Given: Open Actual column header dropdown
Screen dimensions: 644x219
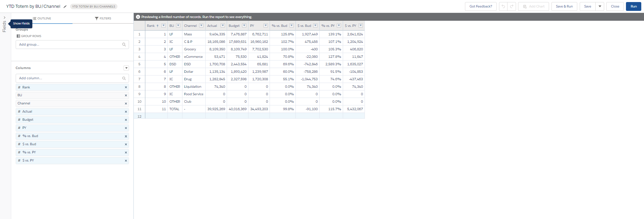Looking at the screenshot, I should [x=223, y=26].
